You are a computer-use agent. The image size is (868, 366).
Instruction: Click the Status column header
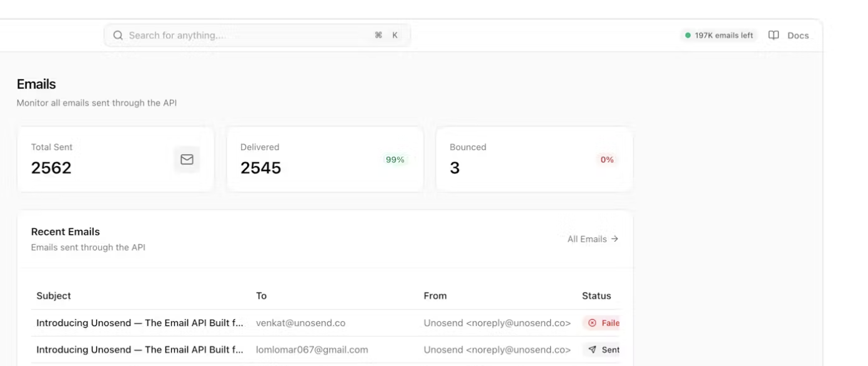tap(596, 296)
